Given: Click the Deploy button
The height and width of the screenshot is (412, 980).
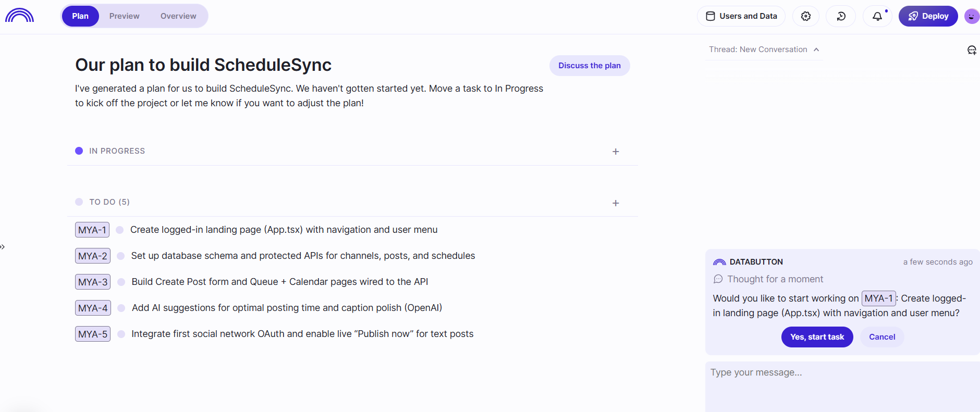Looking at the screenshot, I should click(928, 16).
